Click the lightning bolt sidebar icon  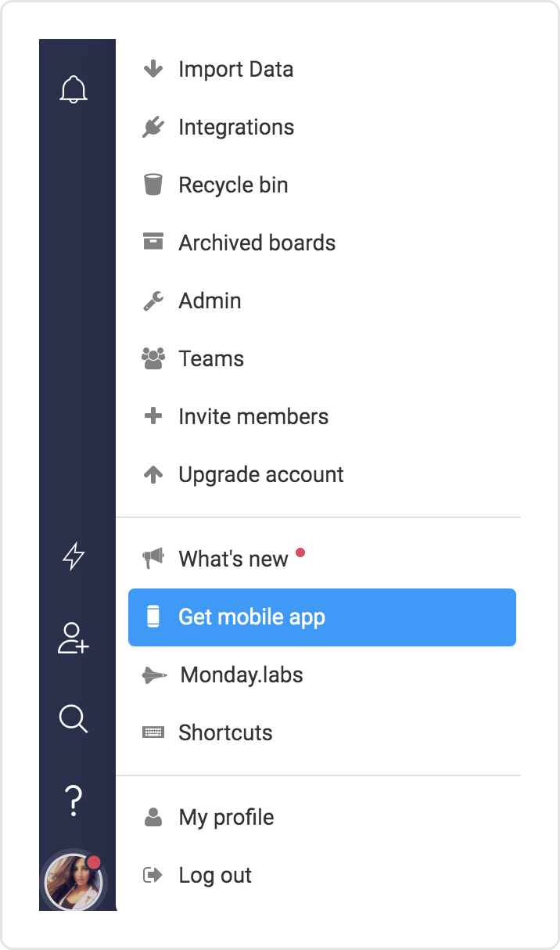pyautogui.click(x=74, y=556)
